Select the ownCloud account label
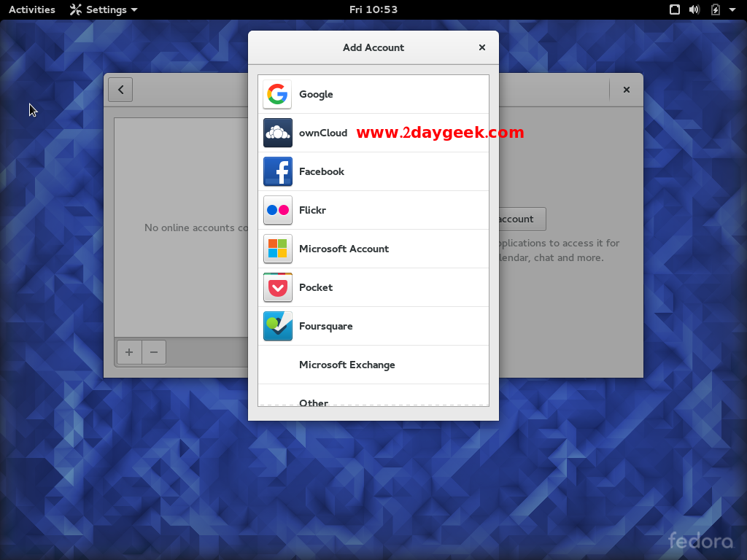Image resolution: width=747 pixels, height=560 pixels. (x=323, y=133)
